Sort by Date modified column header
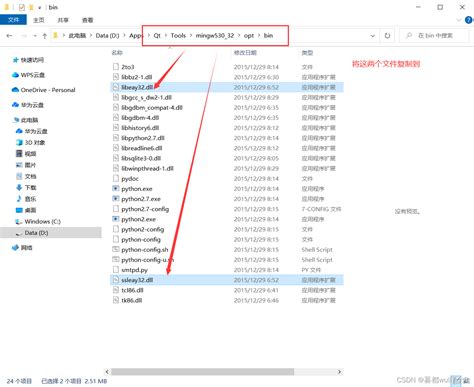 [x=245, y=53]
